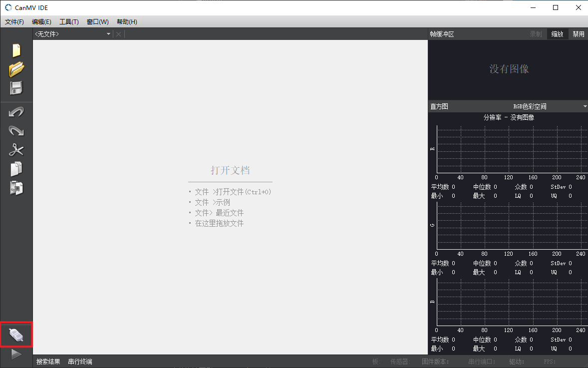Click the 固件版本: status bar entry
Image resolution: width=588 pixels, height=368 pixels.
click(x=435, y=362)
